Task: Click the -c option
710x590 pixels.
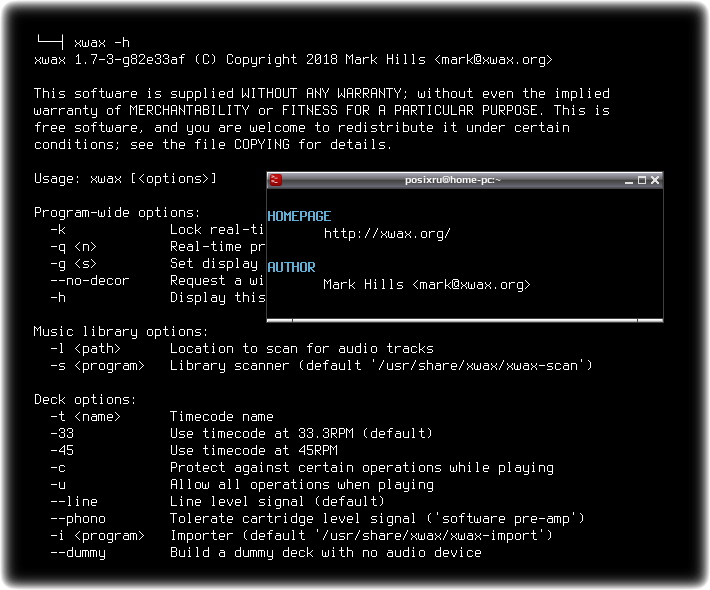Action: click(58, 468)
